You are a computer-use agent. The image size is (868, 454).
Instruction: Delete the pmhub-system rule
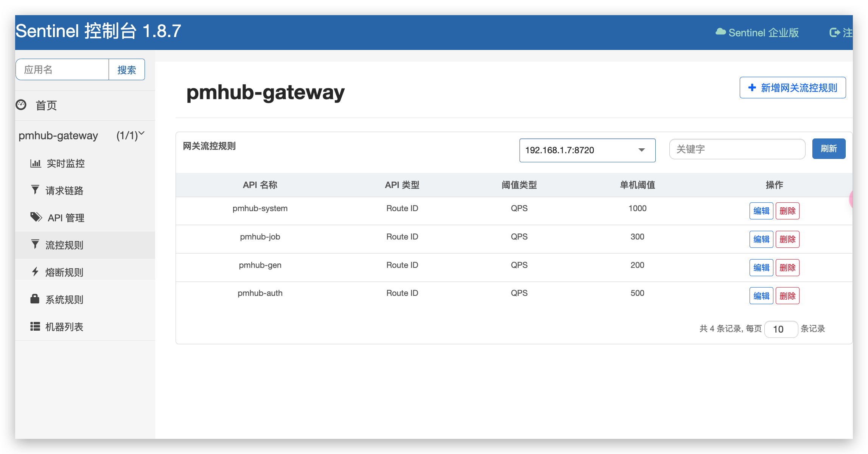coord(787,211)
